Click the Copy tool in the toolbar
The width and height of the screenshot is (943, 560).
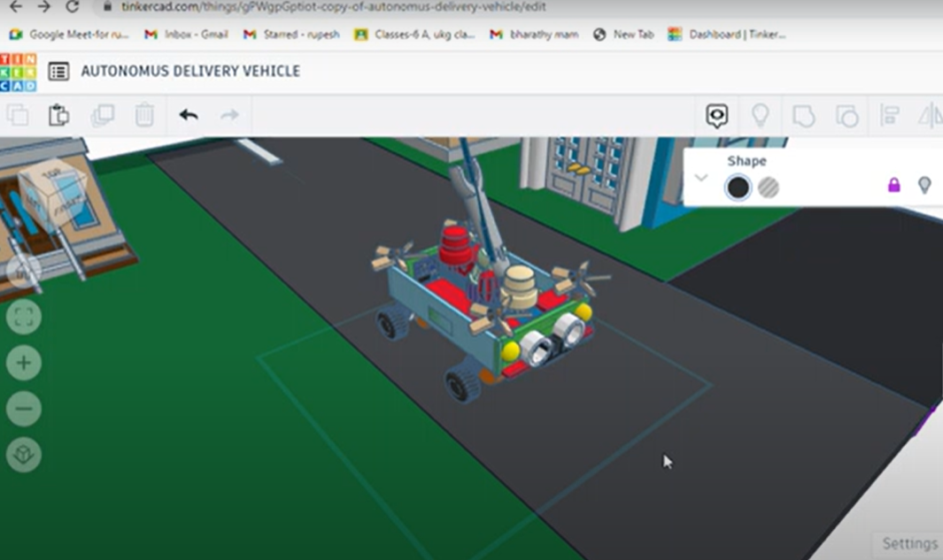pos(18,115)
